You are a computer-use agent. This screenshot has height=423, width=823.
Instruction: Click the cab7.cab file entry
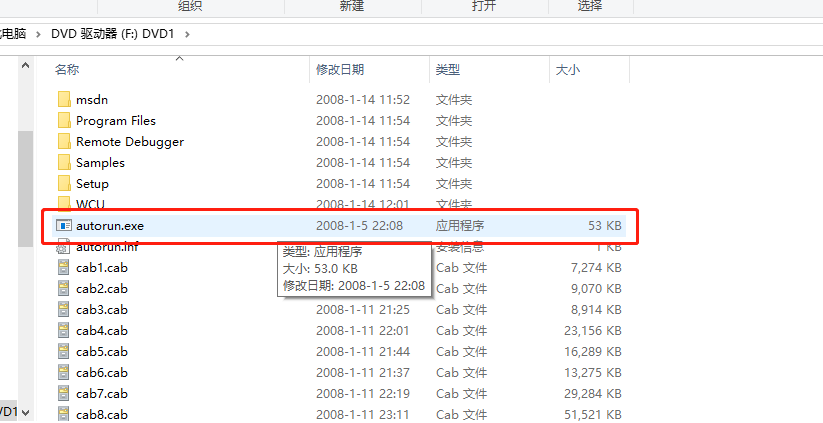(102, 393)
